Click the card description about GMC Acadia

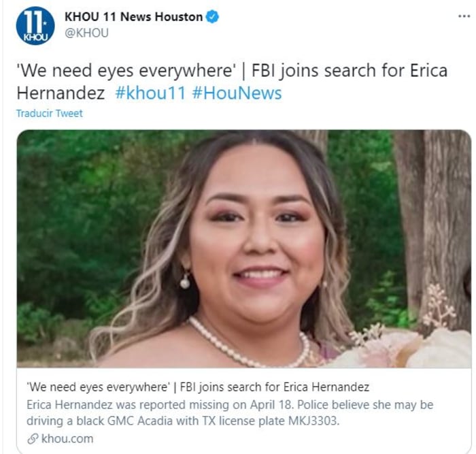click(x=230, y=412)
